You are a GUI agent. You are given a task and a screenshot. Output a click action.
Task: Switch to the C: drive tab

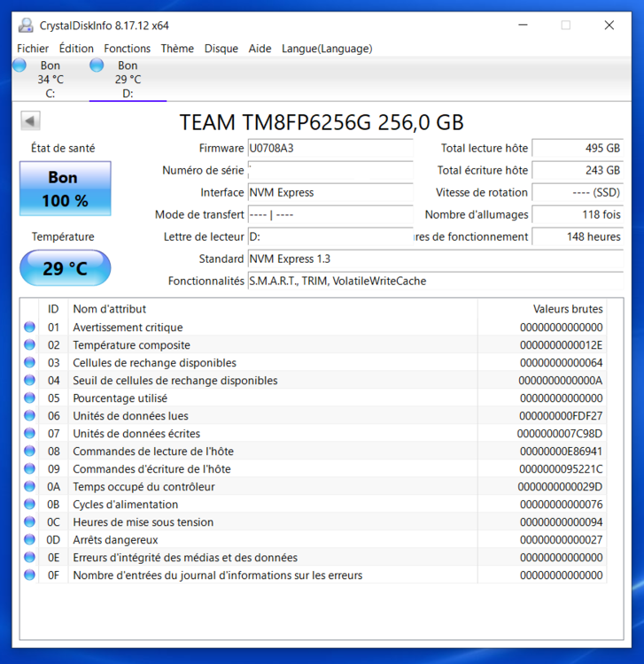pyautogui.click(x=50, y=79)
